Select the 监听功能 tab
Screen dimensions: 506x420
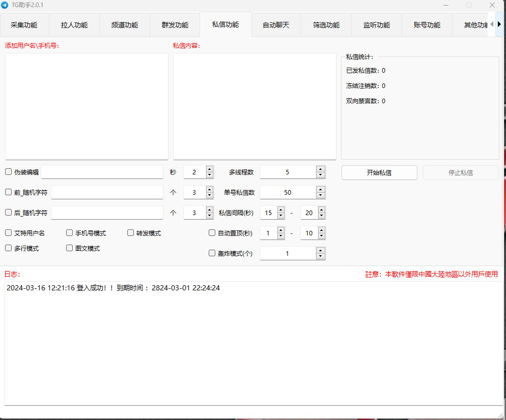[x=377, y=25]
